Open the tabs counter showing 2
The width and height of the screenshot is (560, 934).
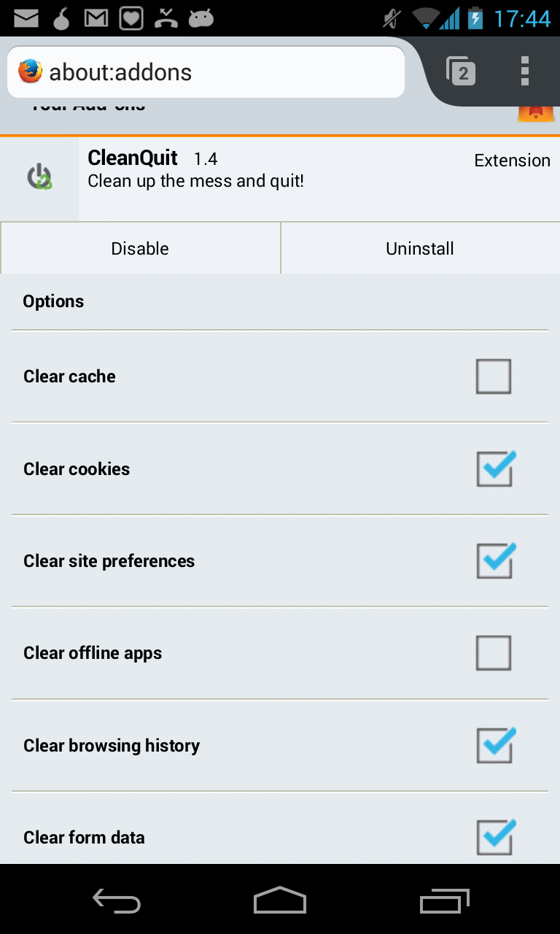coord(461,72)
